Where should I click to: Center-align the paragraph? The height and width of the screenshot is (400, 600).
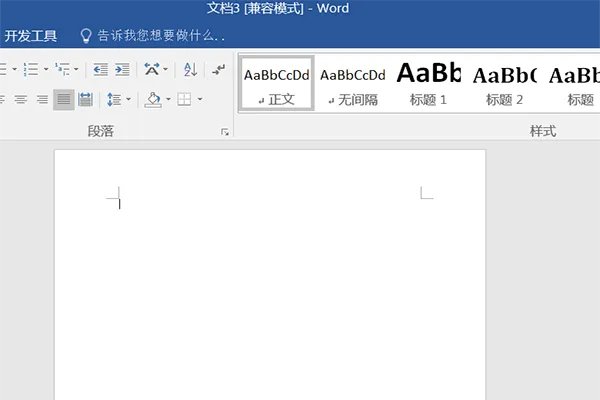click(x=21, y=100)
